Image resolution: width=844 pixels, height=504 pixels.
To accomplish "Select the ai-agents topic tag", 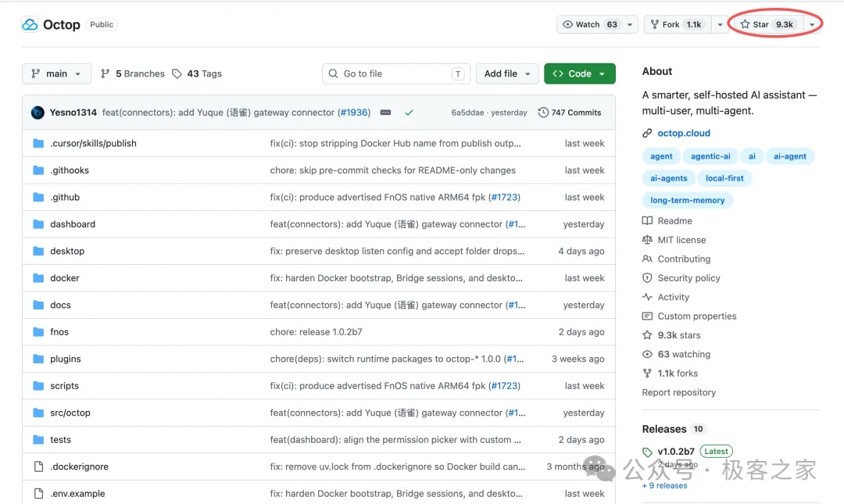I will coord(668,178).
